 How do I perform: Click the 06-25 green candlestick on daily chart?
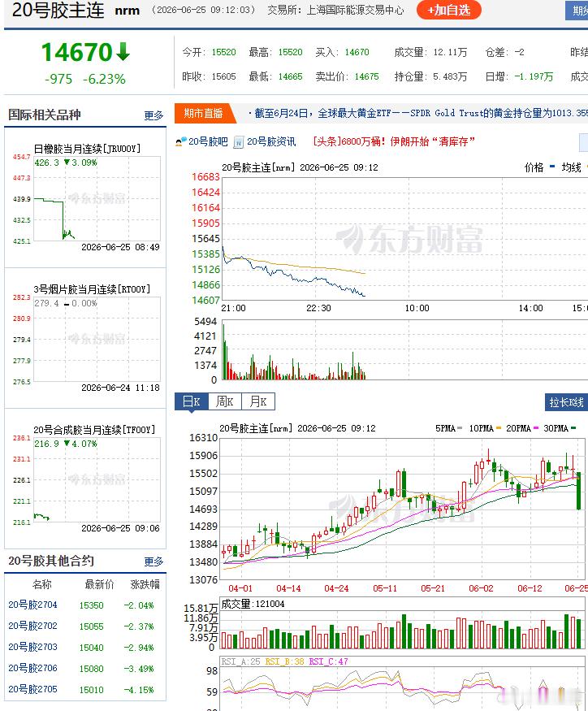pyautogui.click(x=579, y=491)
